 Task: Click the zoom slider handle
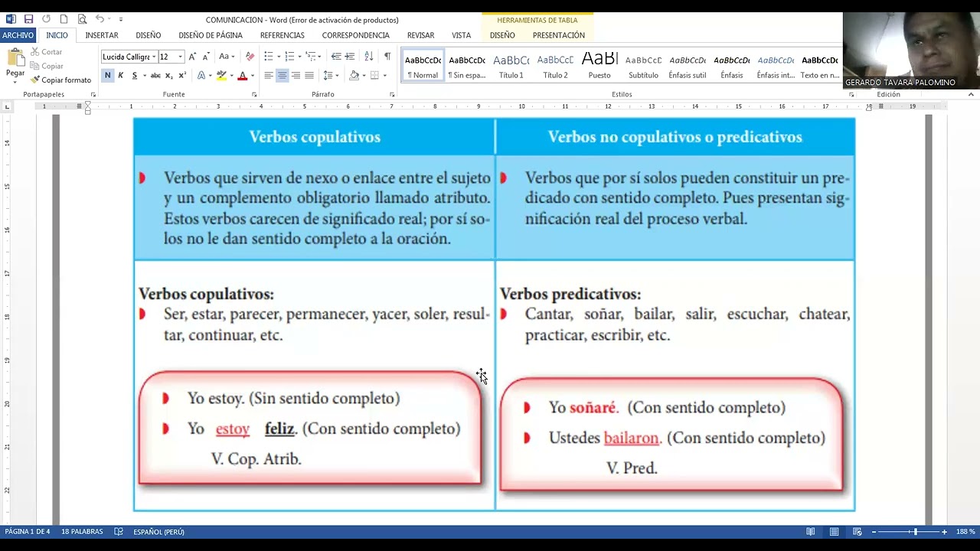[x=914, y=532]
